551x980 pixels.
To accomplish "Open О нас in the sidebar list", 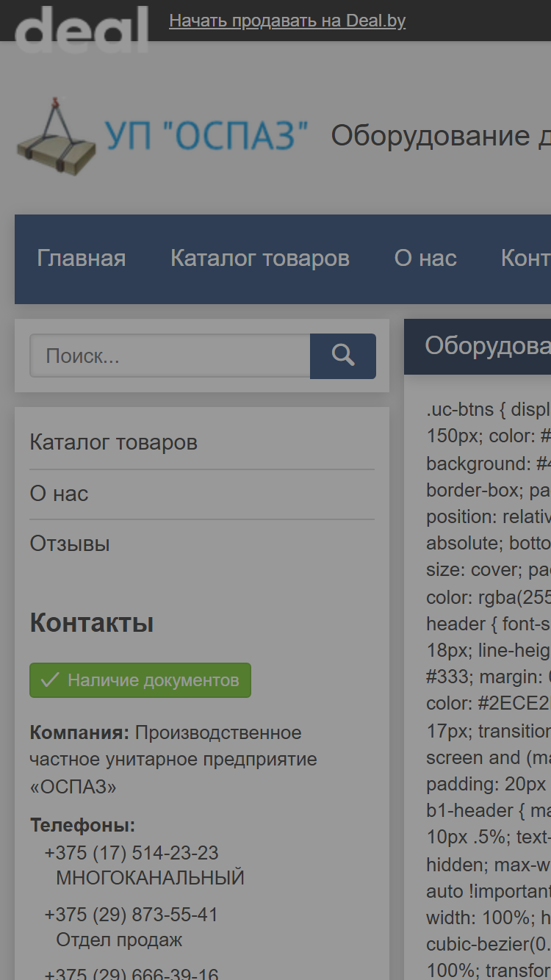I will click(x=59, y=494).
